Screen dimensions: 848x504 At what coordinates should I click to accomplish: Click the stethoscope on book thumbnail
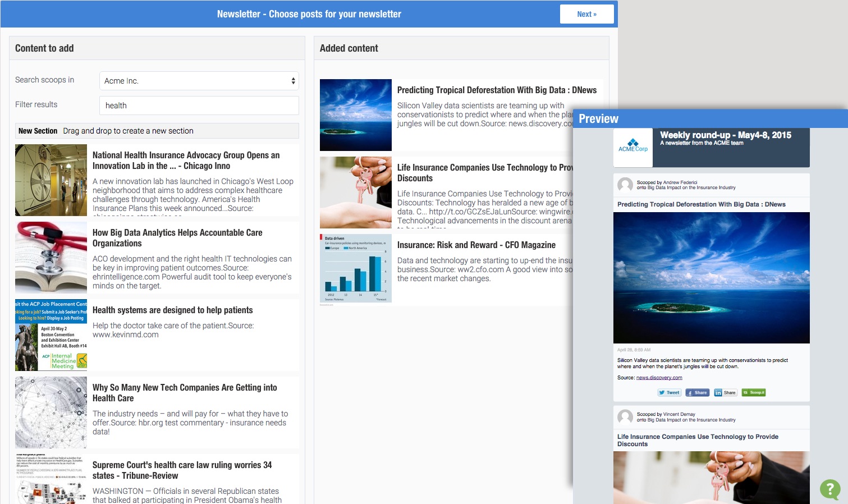[x=51, y=258]
